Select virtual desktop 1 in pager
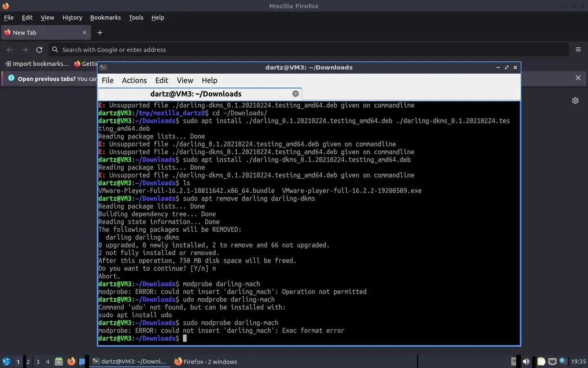 [18, 361]
